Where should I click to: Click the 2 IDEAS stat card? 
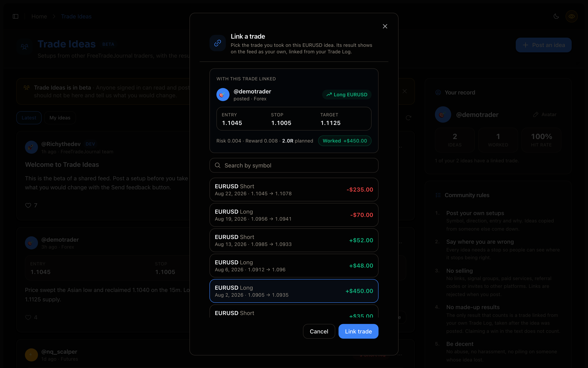point(455,140)
